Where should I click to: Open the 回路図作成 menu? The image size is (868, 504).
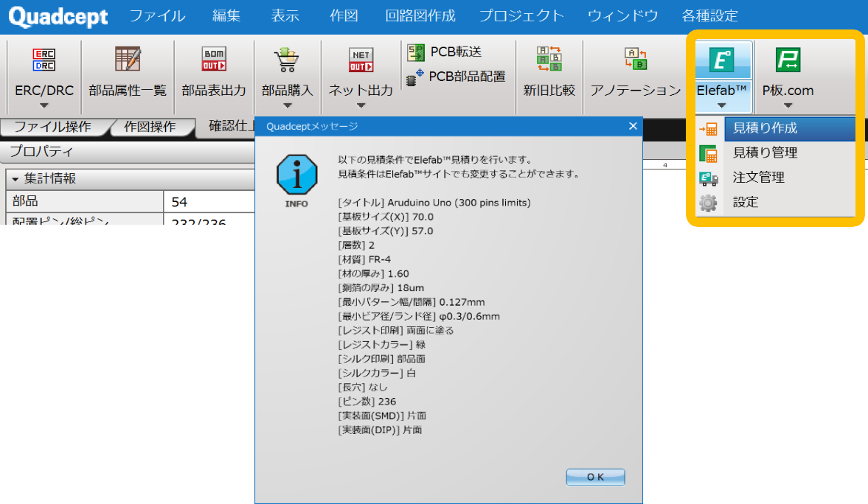[420, 15]
